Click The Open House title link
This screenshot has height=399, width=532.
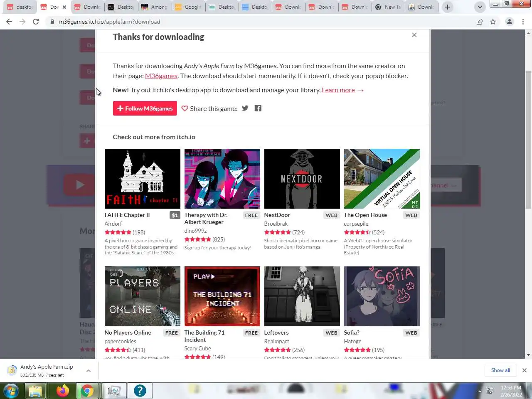(365, 215)
